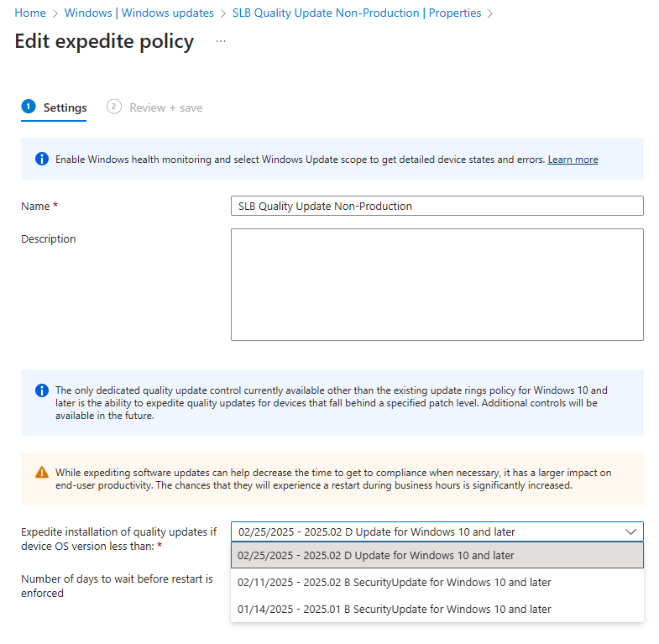
Task: Select the Review + save step tab
Action: (154, 107)
